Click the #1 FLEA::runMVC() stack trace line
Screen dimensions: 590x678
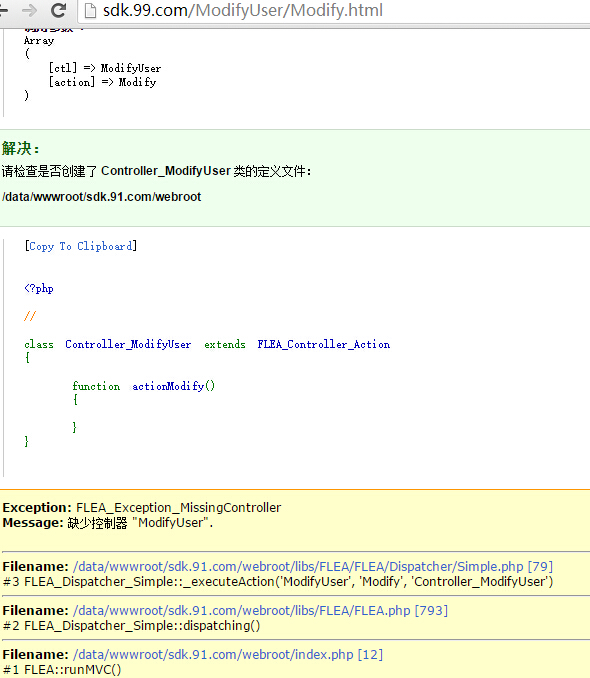62,670
